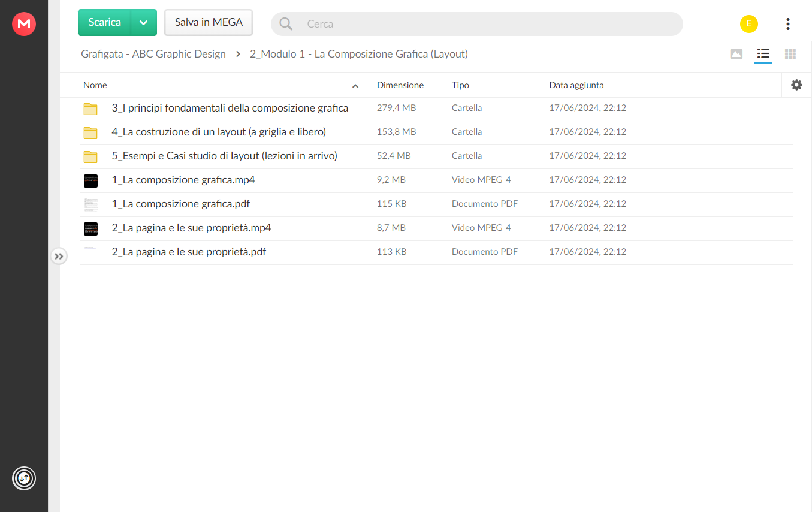812x512 pixels.
Task: Click the Salva in MEGA button
Action: 209,23
